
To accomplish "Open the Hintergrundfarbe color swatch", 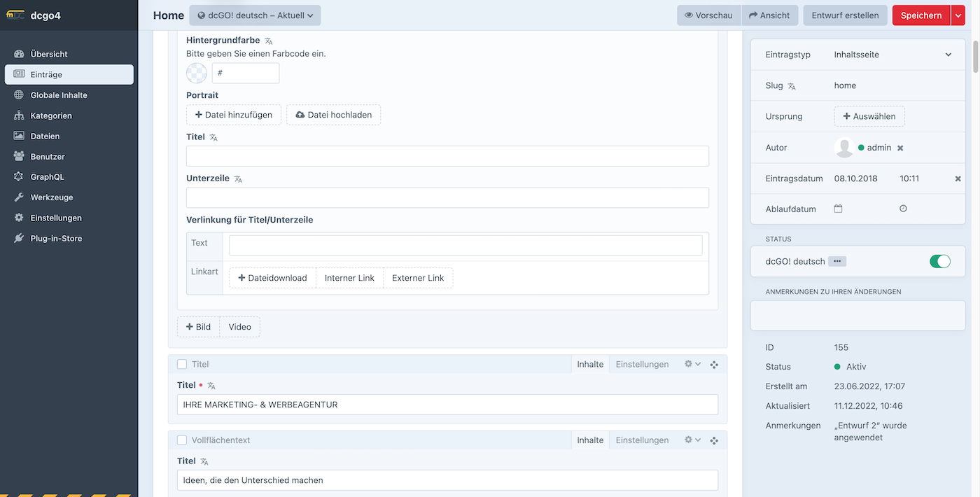I will click(197, 73).
